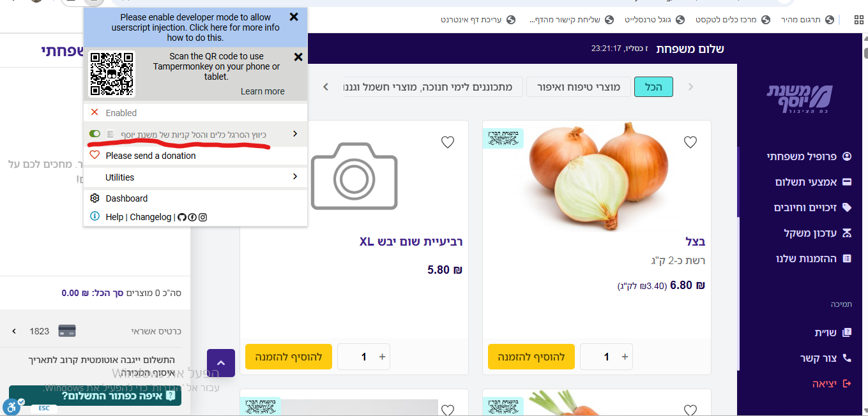Expand the Utilities submenu arrow

pos(294,177)
